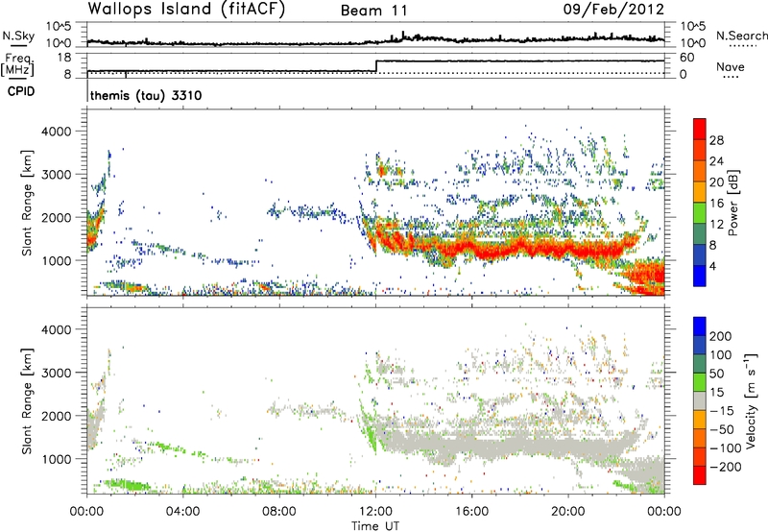Click the '18' frequency tick label
Image resolution: width=768 pixels, height=532 pixels.
(x=64, y=58)
